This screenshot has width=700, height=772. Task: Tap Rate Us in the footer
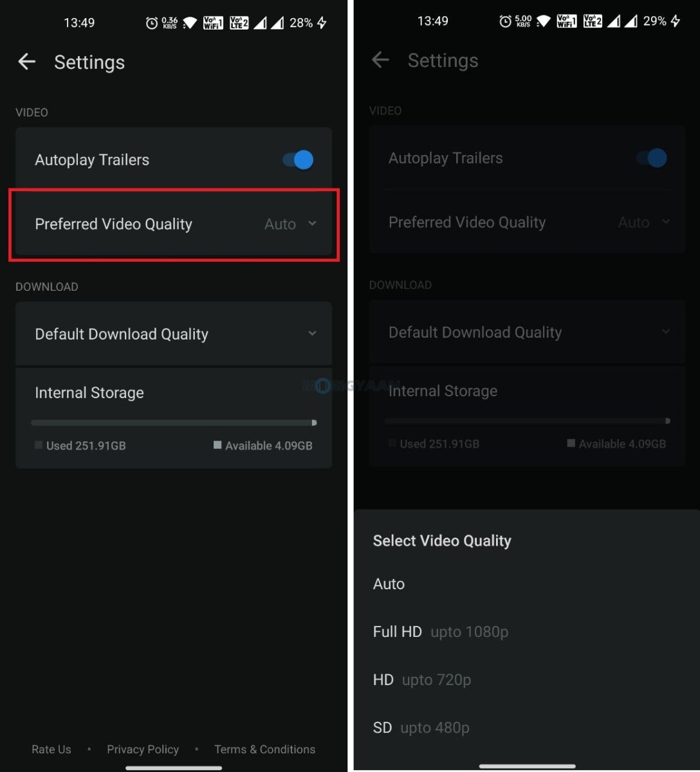[51, 749]
